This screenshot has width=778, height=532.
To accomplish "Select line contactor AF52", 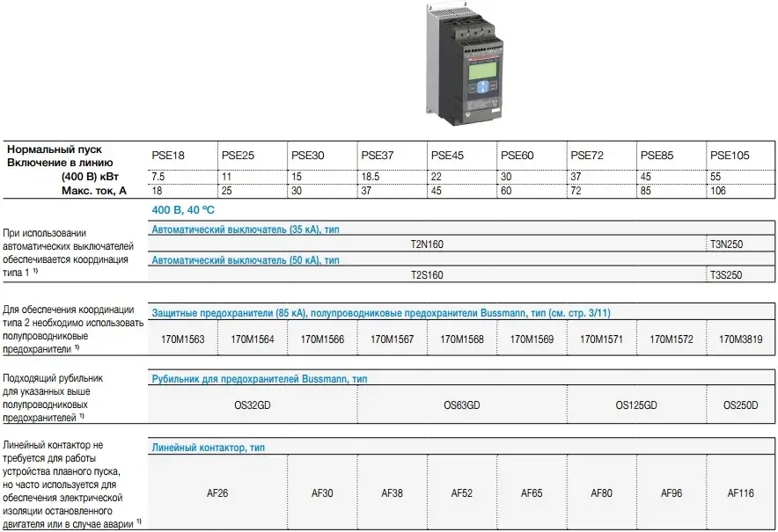I will (462, 492).
